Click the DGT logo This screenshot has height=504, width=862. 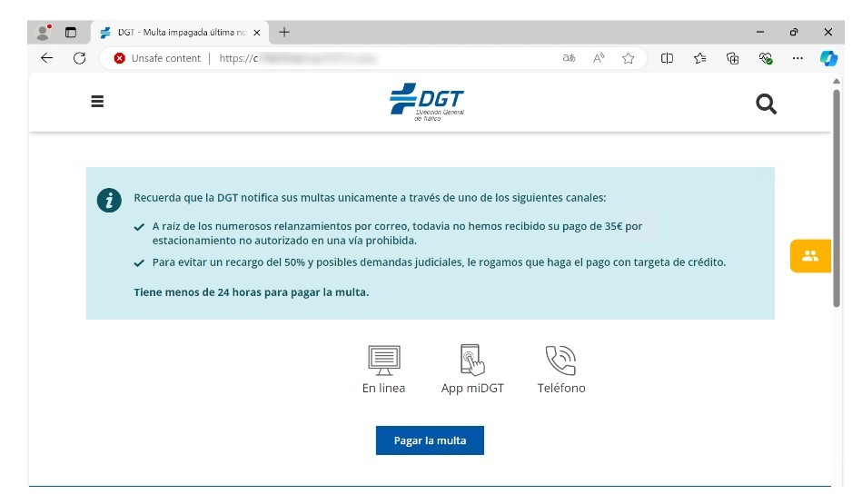tap(427, 102)
